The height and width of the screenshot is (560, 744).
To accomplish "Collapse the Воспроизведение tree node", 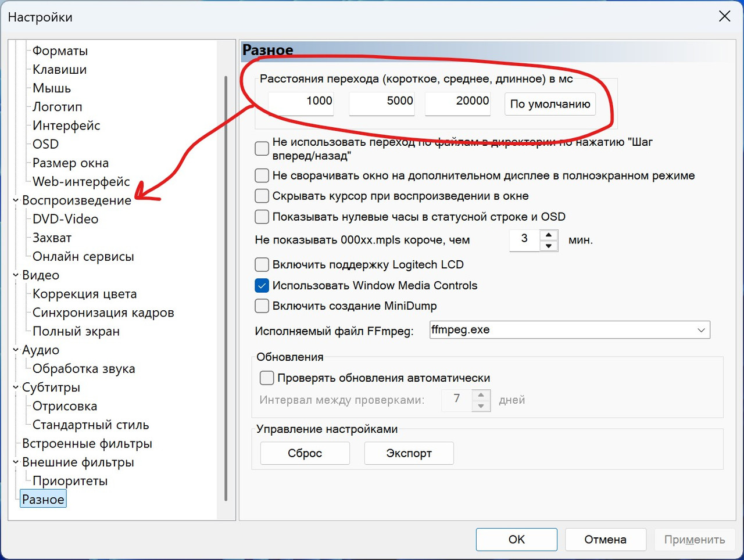I will tap(16, 200).
